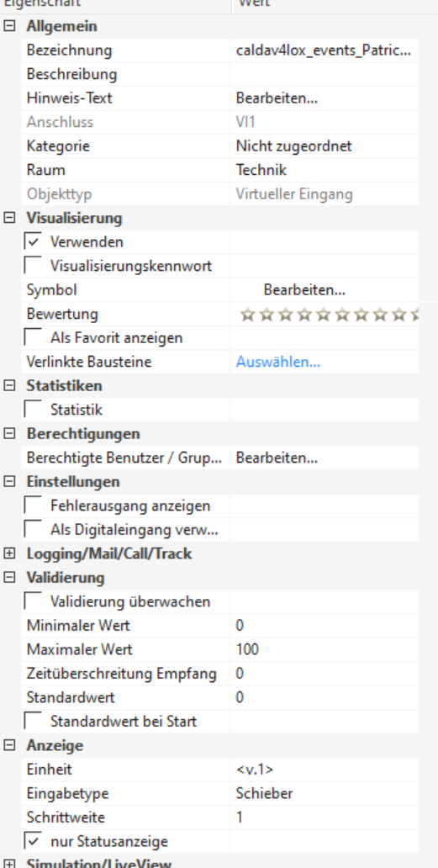
Task: Check Fehlerausgang anzeigen option
Action: tap(33, 505)
